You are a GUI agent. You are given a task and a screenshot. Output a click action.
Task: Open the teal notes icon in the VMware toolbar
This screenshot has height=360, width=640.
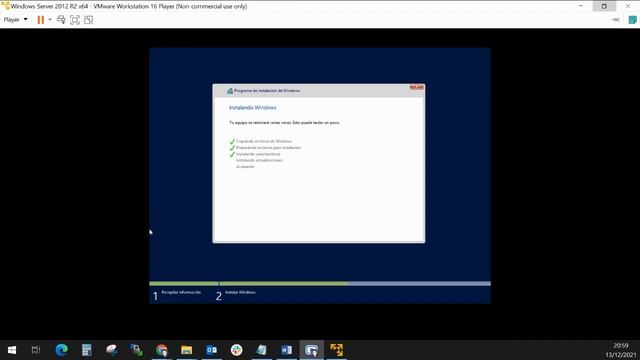[632, 20]
